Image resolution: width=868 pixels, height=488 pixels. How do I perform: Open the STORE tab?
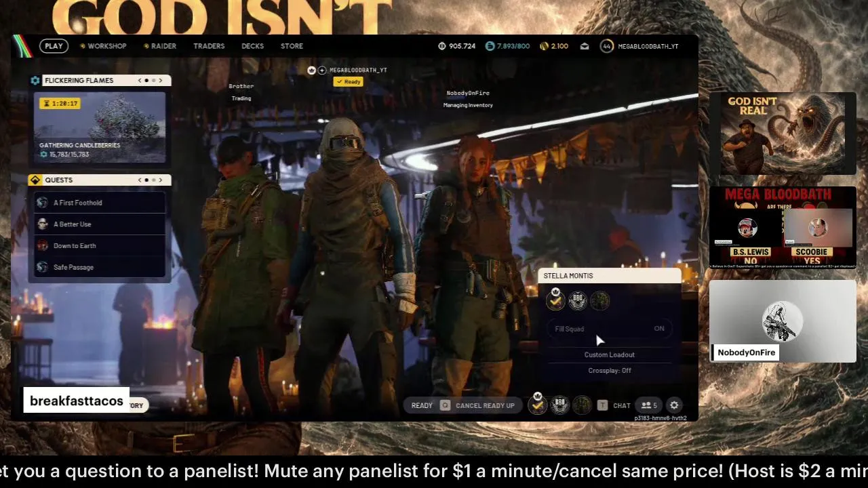tap(292, 46)
